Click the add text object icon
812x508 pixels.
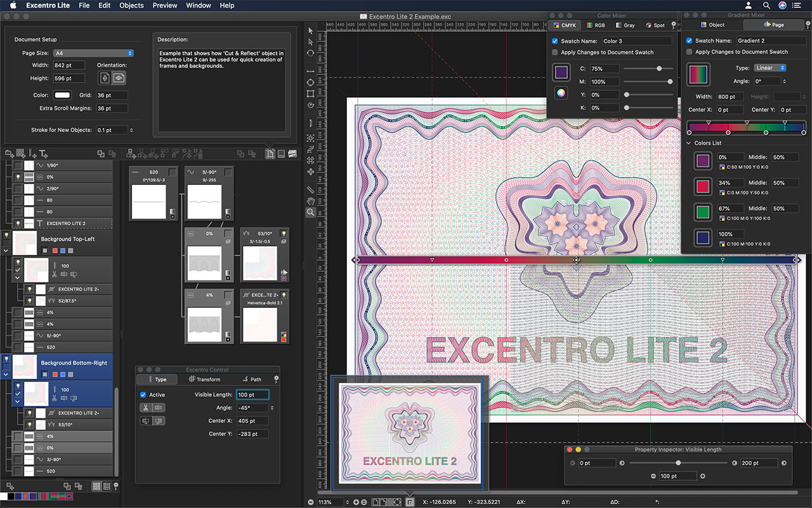(43, 154)
